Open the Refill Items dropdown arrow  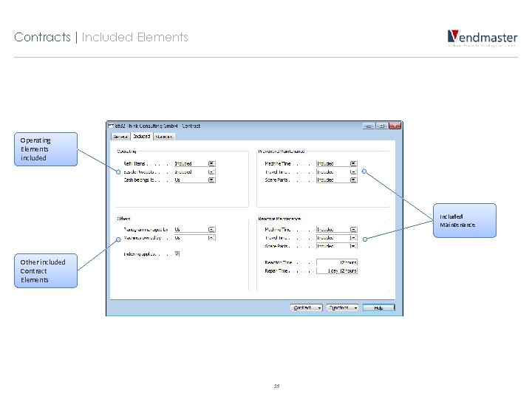point(211,163)
